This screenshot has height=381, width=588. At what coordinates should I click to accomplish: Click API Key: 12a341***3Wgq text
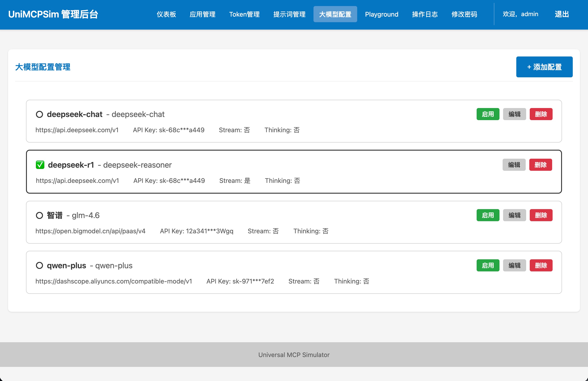pyautogui.click(x=197, y=231)
